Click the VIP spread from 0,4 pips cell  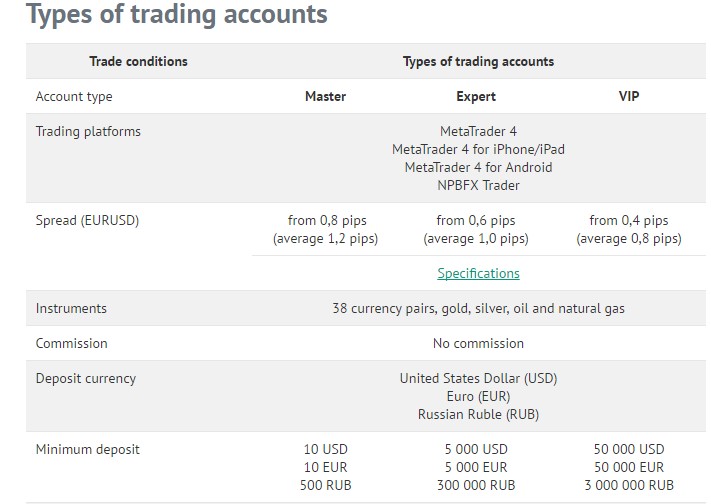pos(629,230)
